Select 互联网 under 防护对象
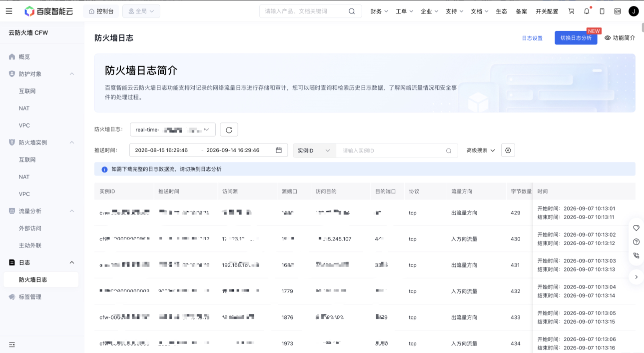The height and width of the screenshot is (353, 644). pos(27,91)
